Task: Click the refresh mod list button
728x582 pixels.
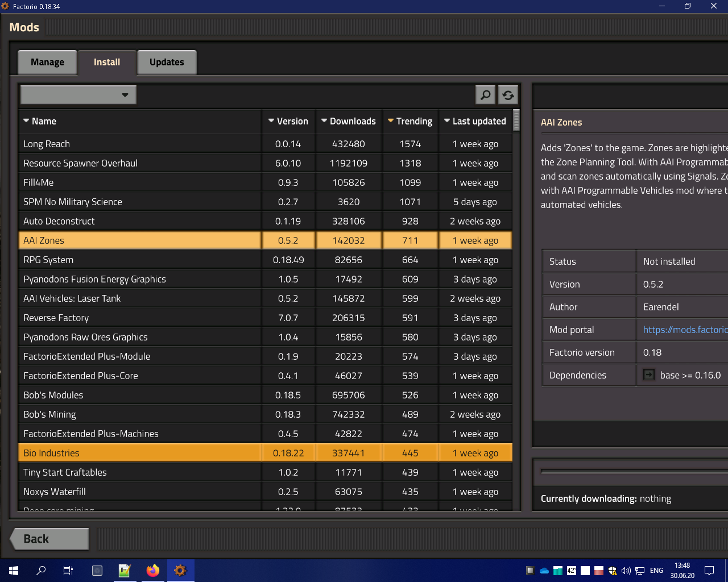Action: [x=508, y=95]
